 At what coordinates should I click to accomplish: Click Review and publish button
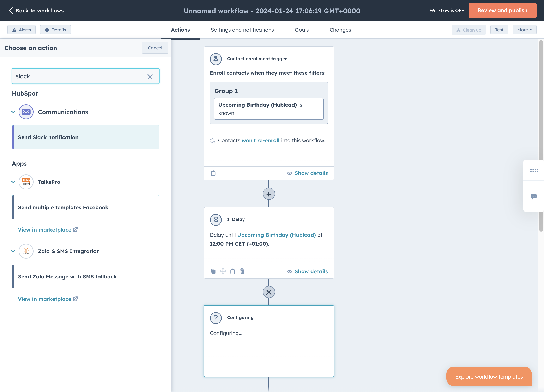click(502, 10)
